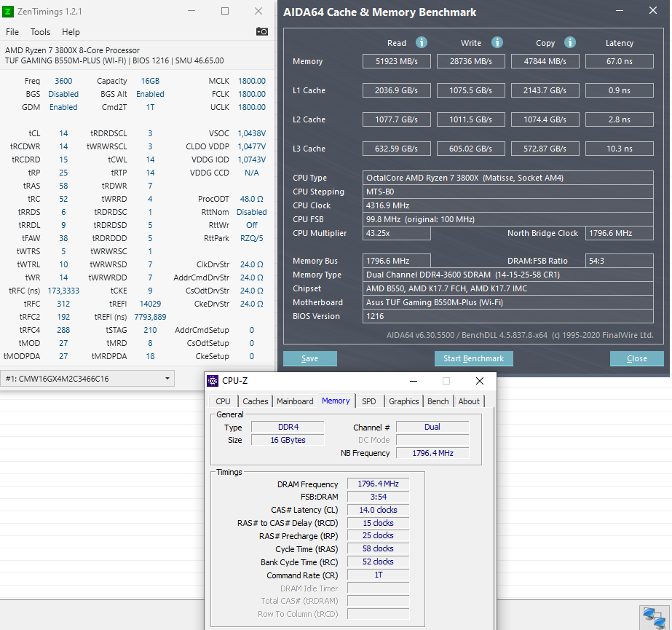Click the tSTAG value 210
This screenshot has width=672, height=630.
pyautogui.click(x=150, y=330)
